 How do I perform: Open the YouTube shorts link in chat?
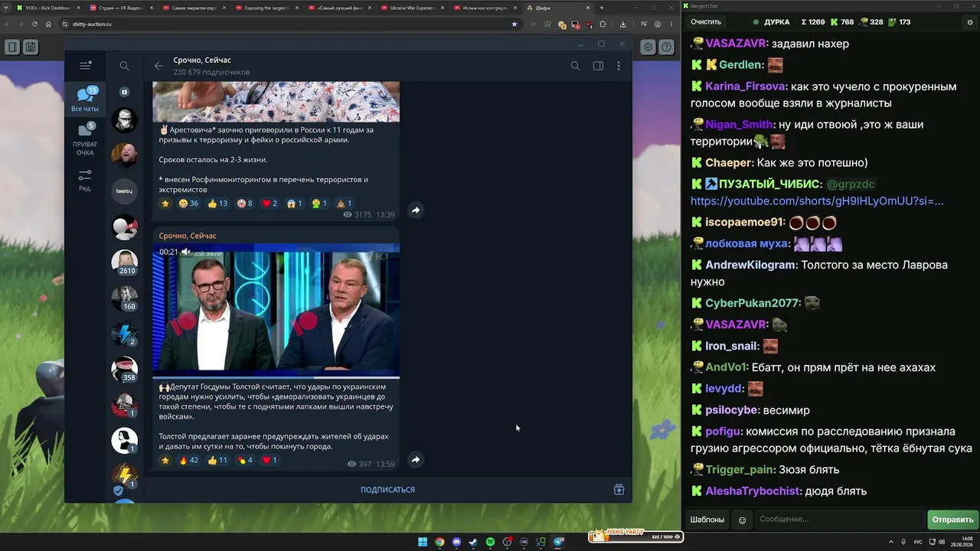(817, 201)
